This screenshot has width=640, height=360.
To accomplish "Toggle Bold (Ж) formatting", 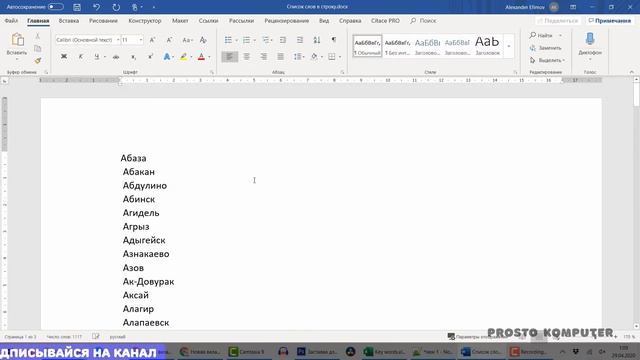I will (64, 57).
